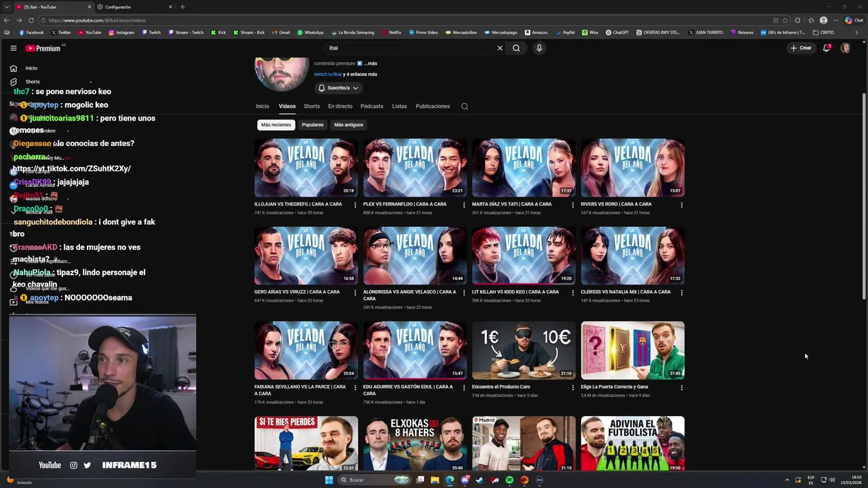The height and width of the screenshot is (488, 868).
Task: Open the Twitch bookmark in bookmarks bar
Action: coord(152,33)
